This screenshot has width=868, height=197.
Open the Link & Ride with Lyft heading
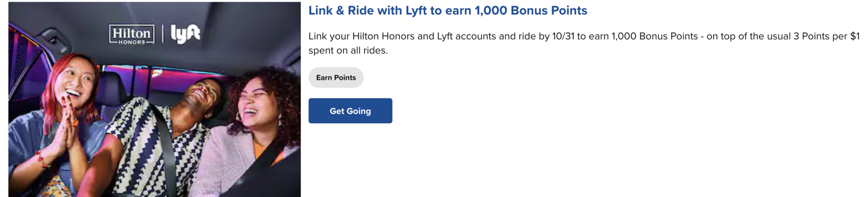pyautogui.click(x=448, y=11)
